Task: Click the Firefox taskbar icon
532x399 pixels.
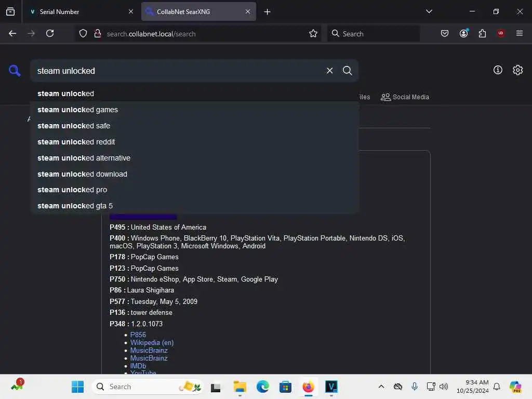Action: pos(309,387)
